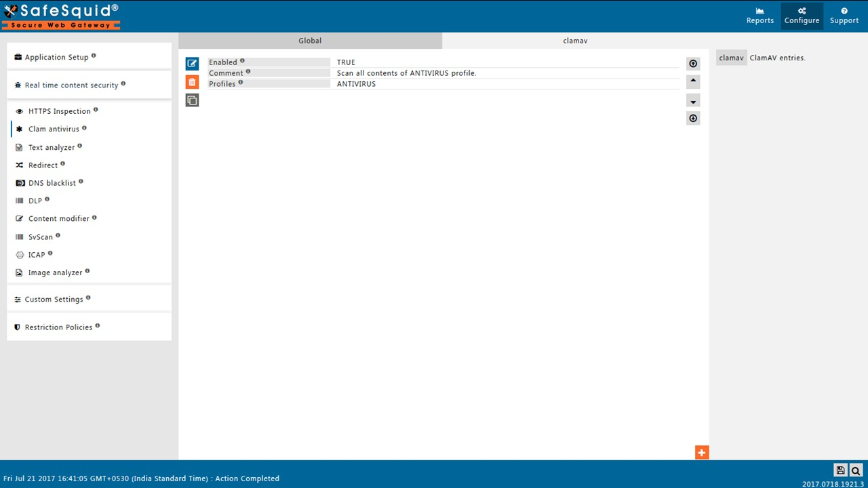The height and width of the screenshot is (488, 868).
Task: Open HTTPS Inspection settings
Action: 59,111
